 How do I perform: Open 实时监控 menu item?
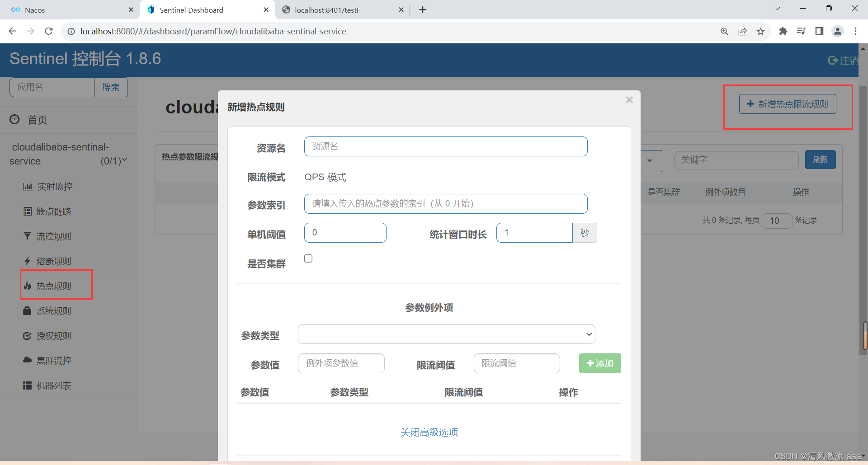tap(54, 187)
